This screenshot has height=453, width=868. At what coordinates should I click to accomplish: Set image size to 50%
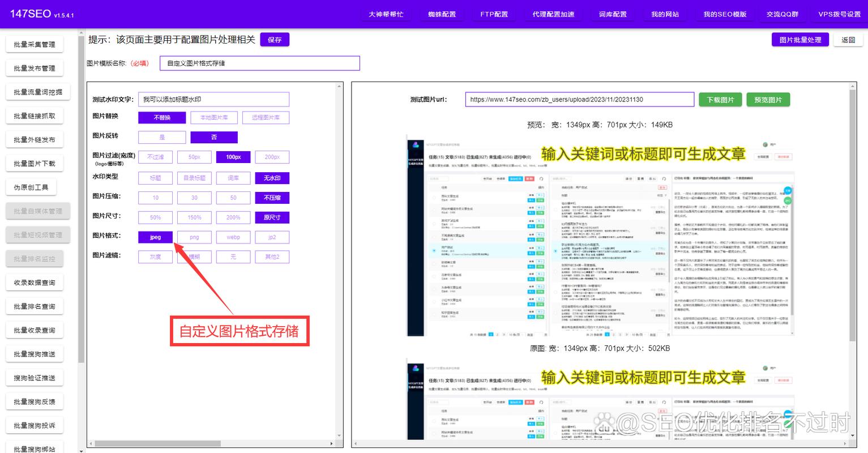pyautogui.click(x=155, y=217)
